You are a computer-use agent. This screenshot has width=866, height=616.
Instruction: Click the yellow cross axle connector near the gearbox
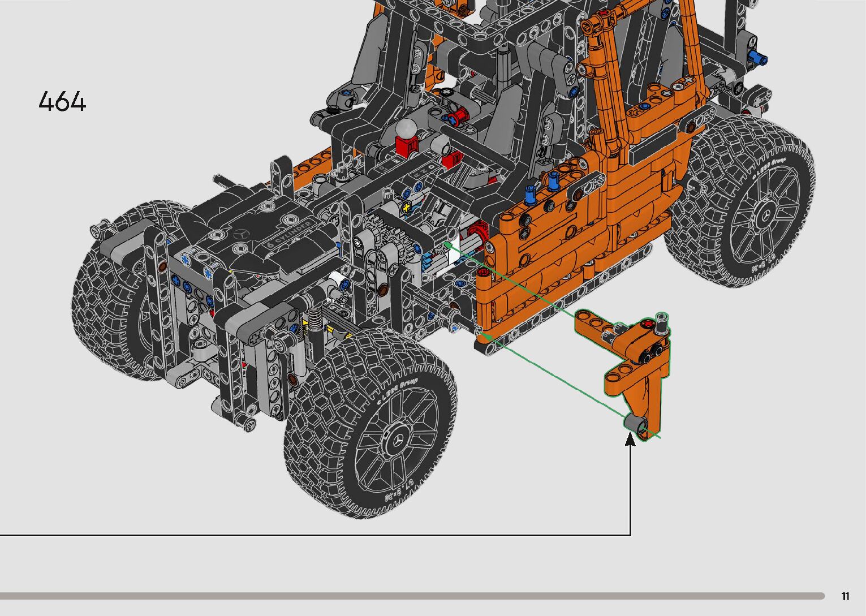pos(406,208)
